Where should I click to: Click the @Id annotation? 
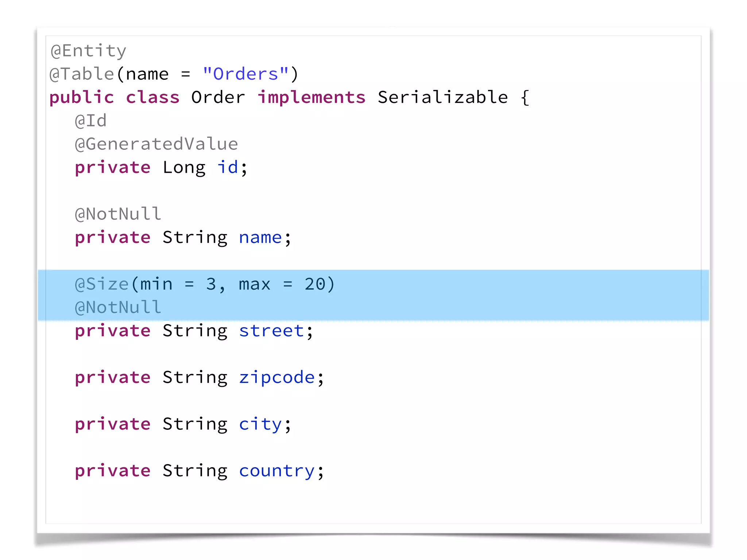tap(91, 121)
